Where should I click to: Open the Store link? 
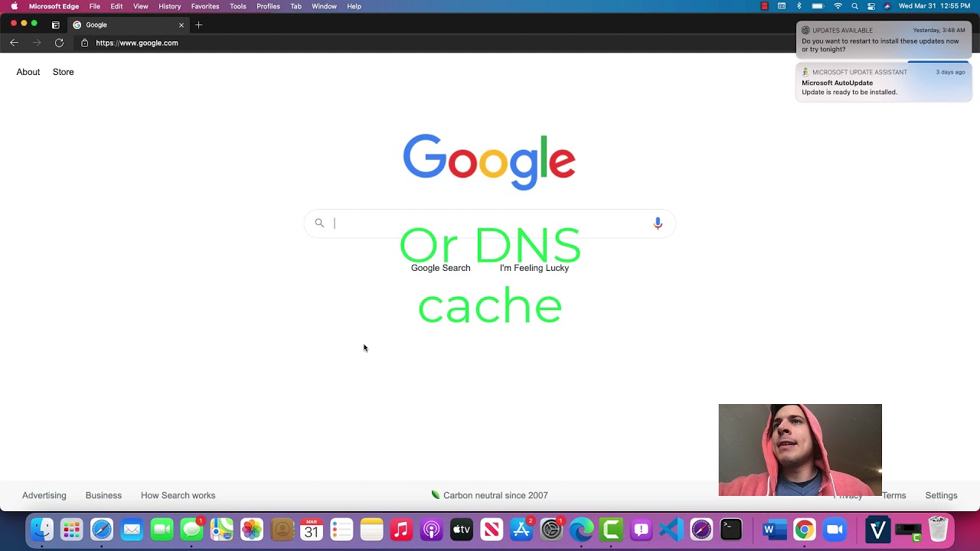(64, 72)
